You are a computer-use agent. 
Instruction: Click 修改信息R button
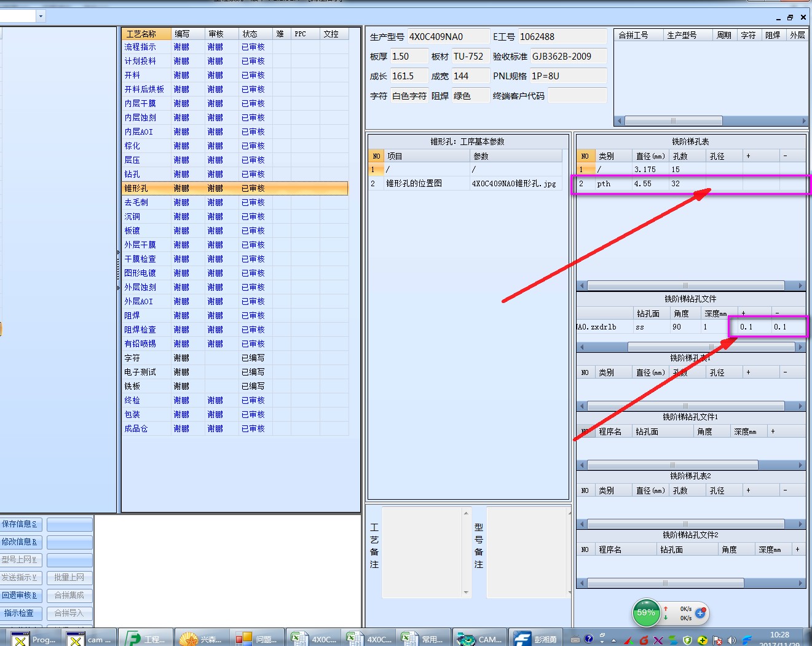[x=20, y=542]
